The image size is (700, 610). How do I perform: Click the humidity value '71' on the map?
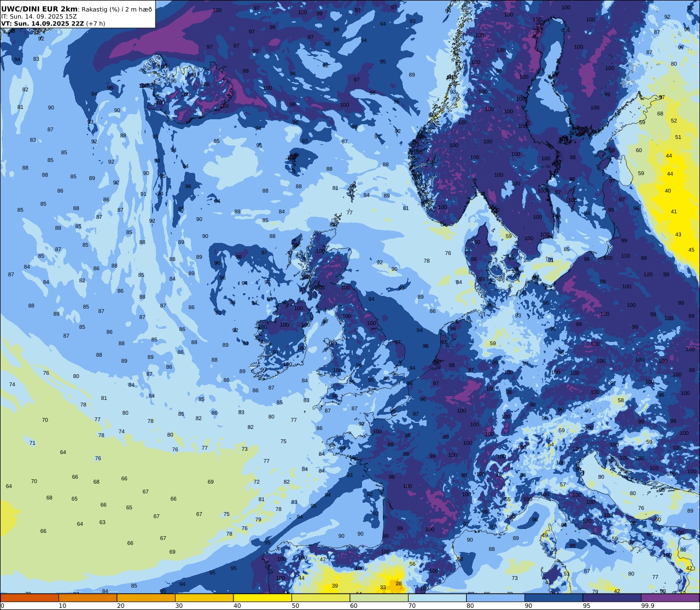click(32, 443)
